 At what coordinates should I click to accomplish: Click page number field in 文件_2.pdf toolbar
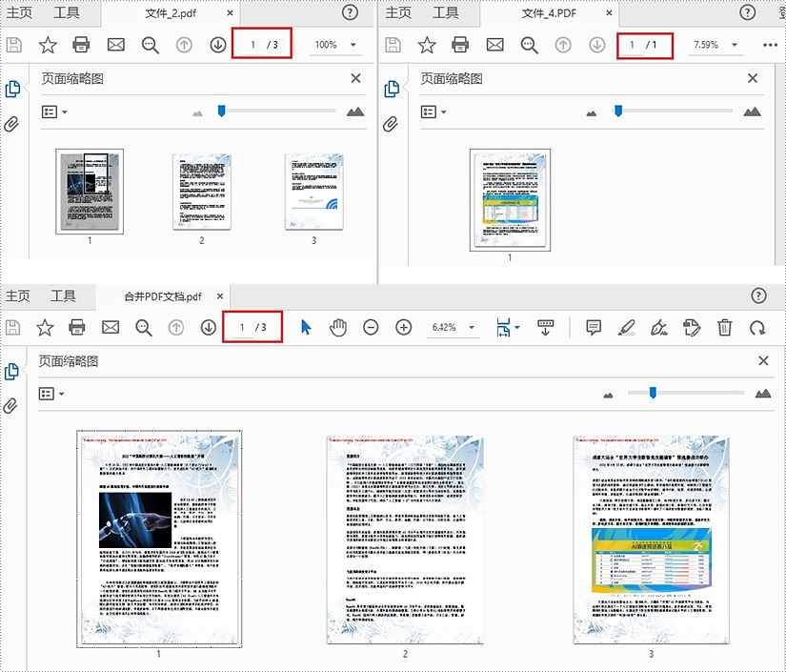click(x=253, y=45)
